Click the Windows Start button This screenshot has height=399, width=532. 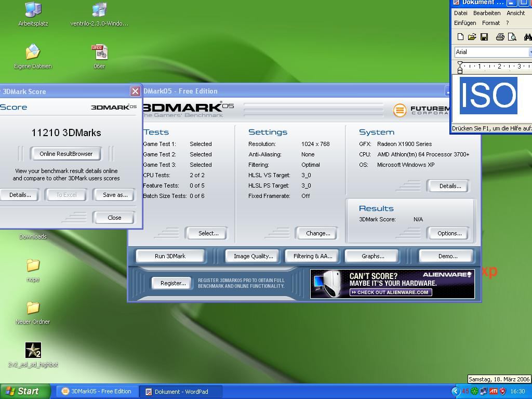(x=24, y=391)
